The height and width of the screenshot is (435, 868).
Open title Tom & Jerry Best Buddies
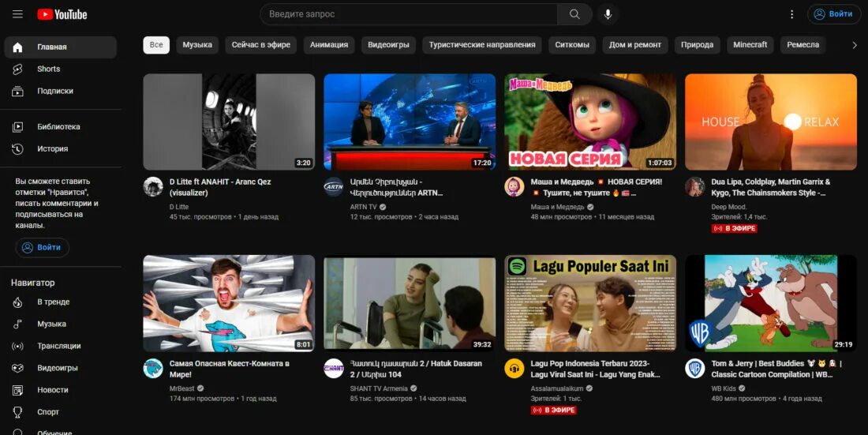tap(776, 369)
